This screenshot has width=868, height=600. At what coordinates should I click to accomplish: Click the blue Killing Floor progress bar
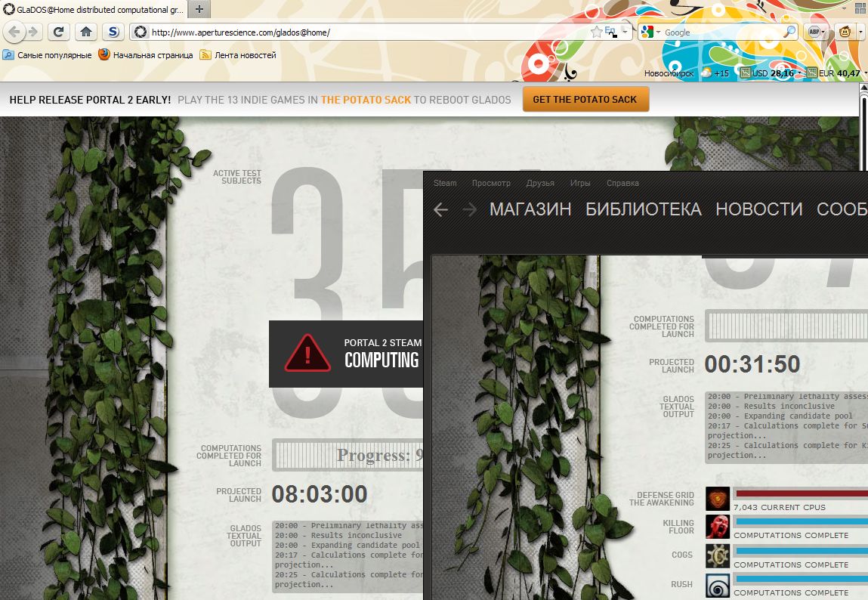click(x=801, y=521)
